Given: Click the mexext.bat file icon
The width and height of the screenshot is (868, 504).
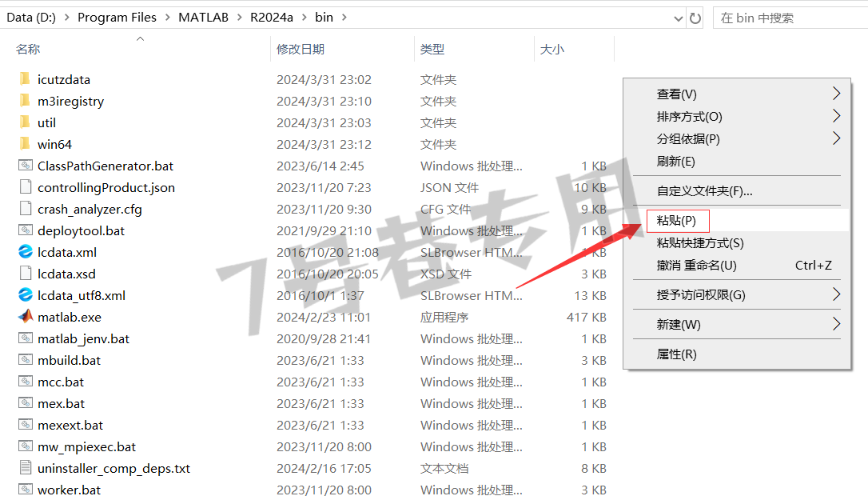Looking at the screenshot, I should [x=26, y=425].
